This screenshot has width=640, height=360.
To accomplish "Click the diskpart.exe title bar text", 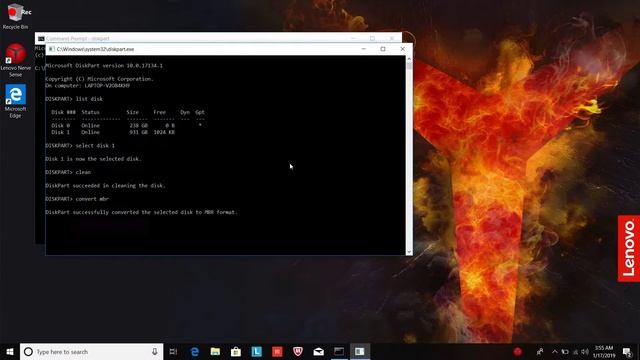I will click(x=95, y=49).
